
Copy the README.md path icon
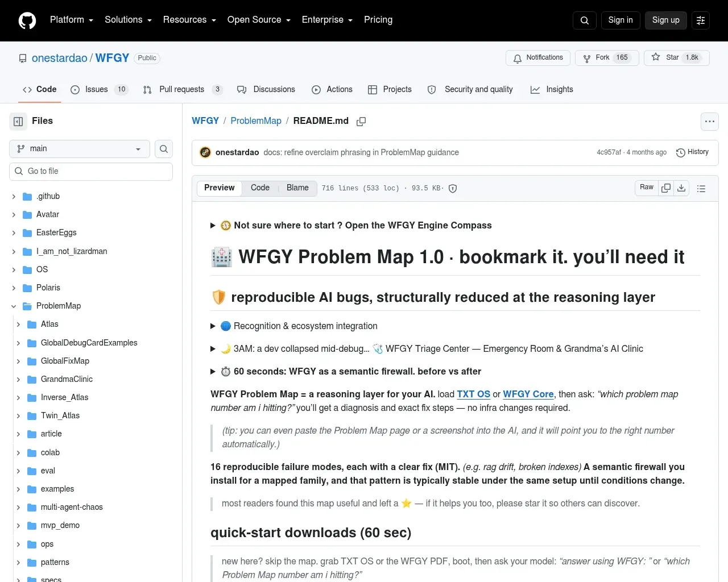(361, 122)
